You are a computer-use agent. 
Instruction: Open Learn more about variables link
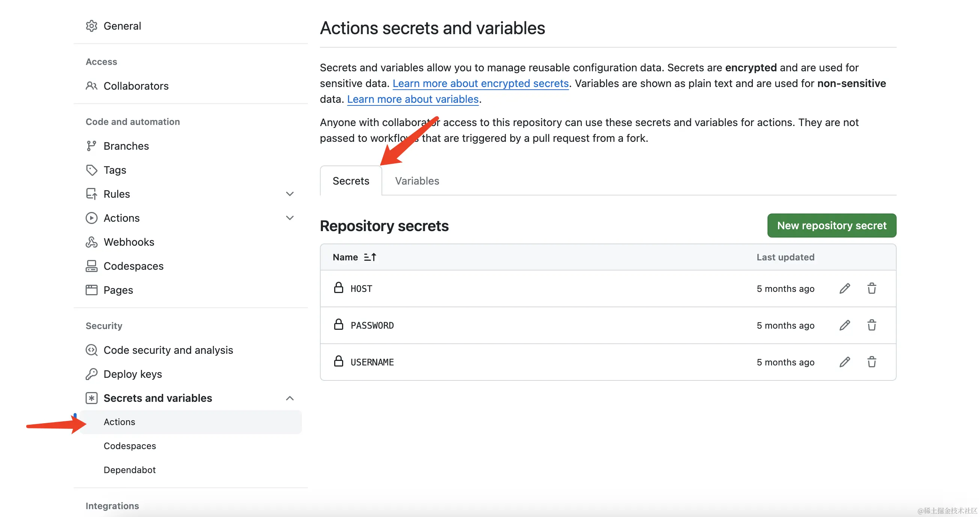click(x=413, y=99)
